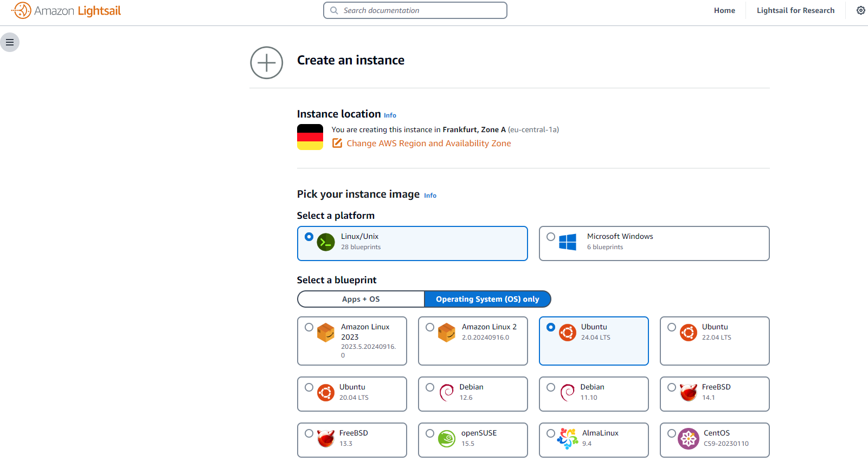Open Info link next to Instance location
Viewport: 868px width, 468px height.
click(390, 115)
